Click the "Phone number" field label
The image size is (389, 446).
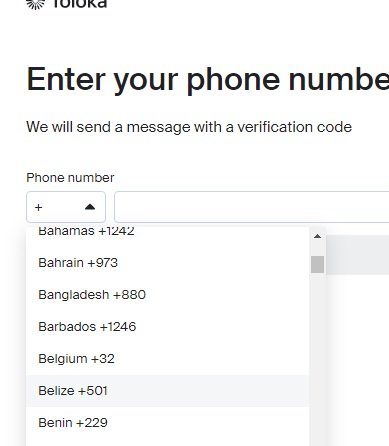70,178
